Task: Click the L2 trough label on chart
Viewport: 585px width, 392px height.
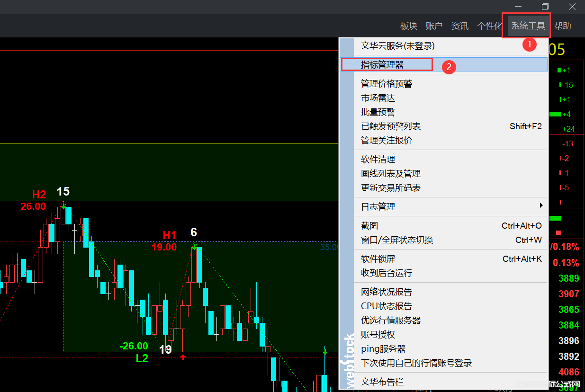Action: click(142, 358)
